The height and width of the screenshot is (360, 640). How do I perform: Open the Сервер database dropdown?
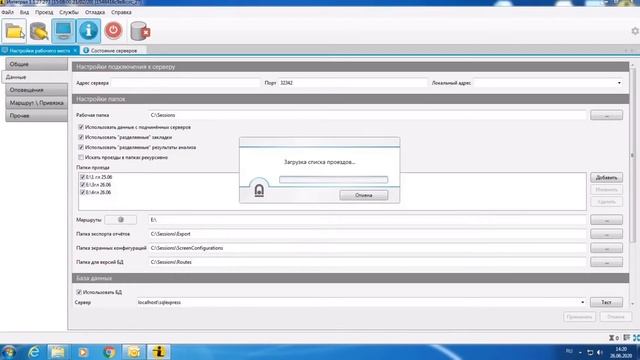pos(582,302)
